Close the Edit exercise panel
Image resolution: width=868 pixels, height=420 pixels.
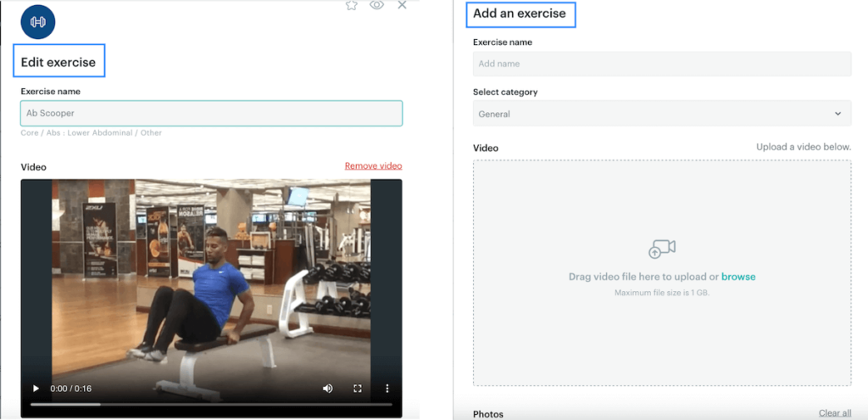[x=402, y=5]
